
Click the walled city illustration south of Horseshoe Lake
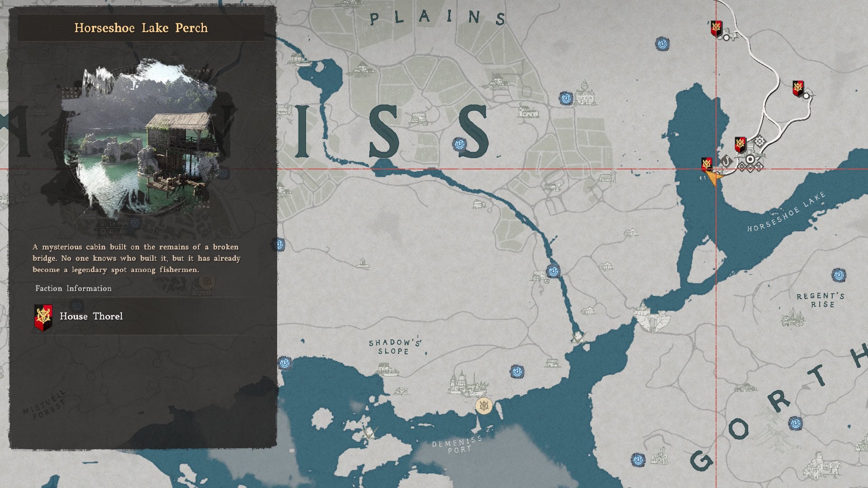tap(651, 318)
